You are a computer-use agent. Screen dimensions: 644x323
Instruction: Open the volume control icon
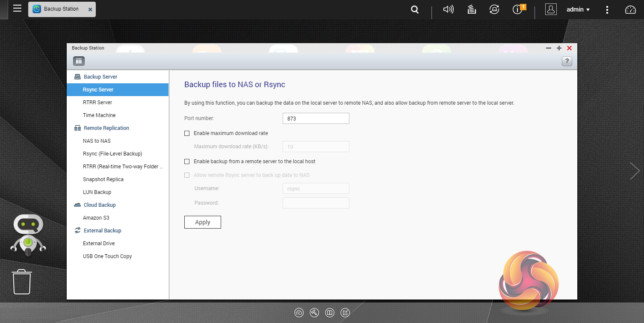coord(448,9)
